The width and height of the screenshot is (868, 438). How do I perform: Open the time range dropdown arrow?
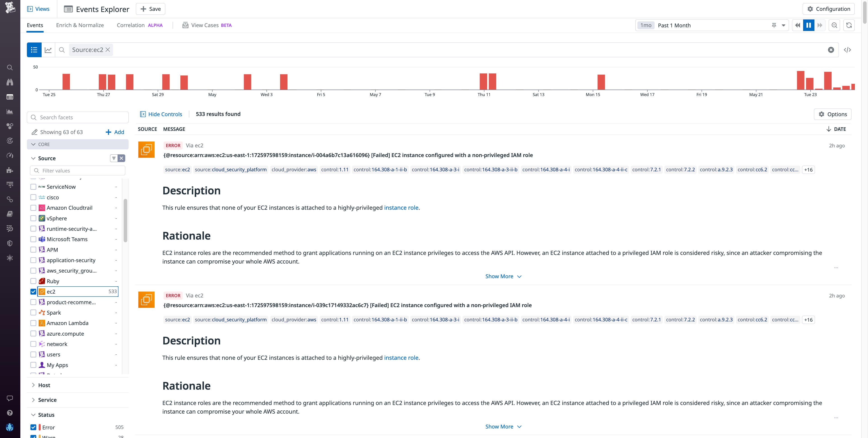pos(783,25)
